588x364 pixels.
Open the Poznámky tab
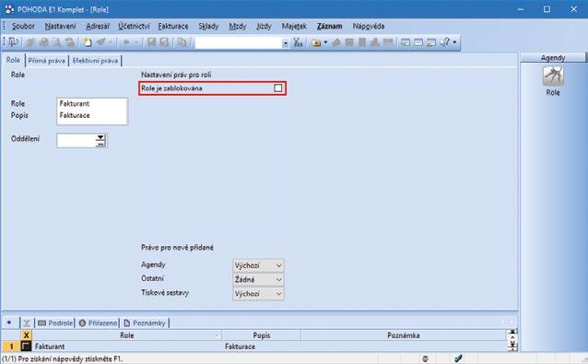(x=145, y=323)
